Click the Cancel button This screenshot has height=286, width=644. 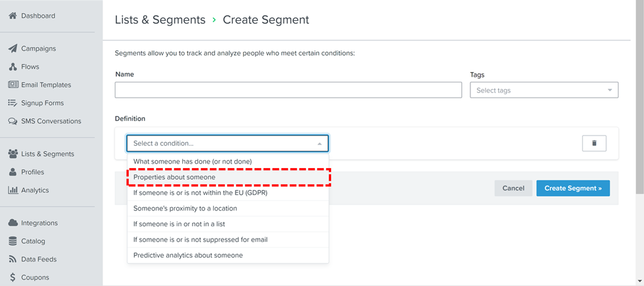(x=513, y=188)
